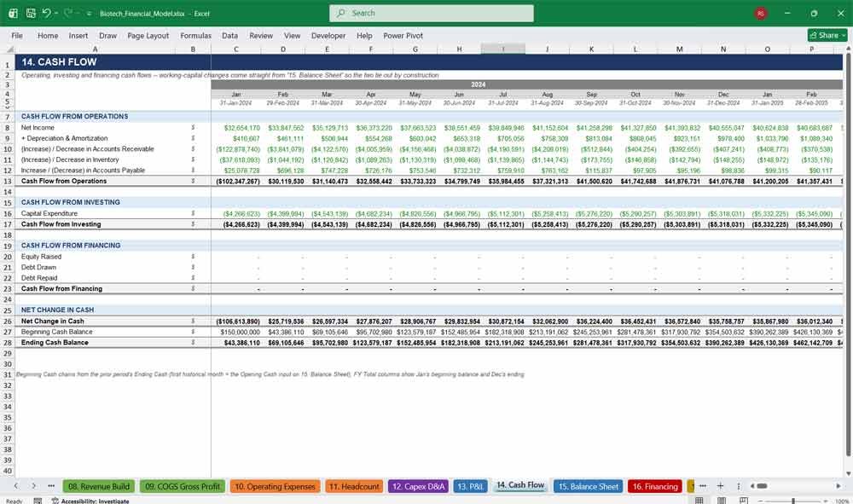Click the Undo arrow icon
The image size is (853, 504).
[46, 13]
